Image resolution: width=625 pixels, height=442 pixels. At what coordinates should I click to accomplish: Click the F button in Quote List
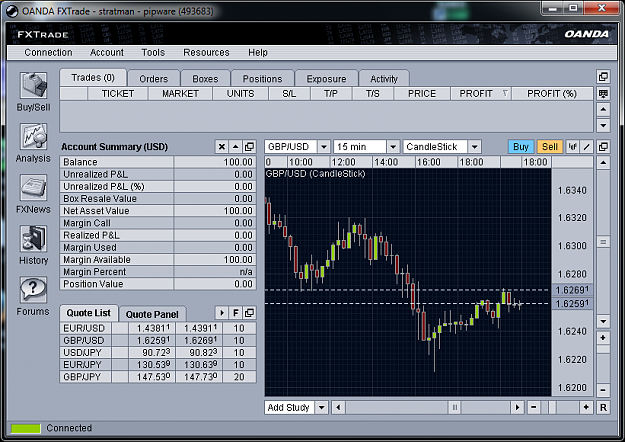click(236, 313)
